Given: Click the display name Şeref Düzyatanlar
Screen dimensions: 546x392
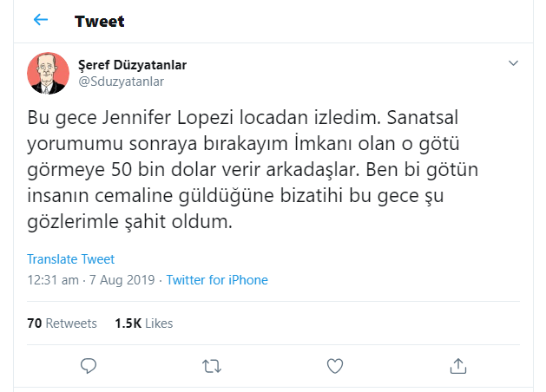Looking at the screenshot, I should click(133, 65).
